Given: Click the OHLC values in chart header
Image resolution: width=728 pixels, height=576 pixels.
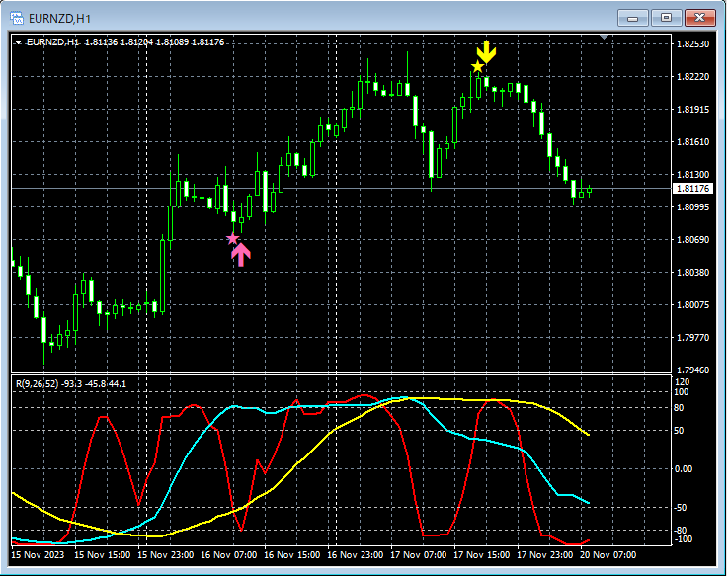Looking at the screenshot, I should (x=155, y=42).
